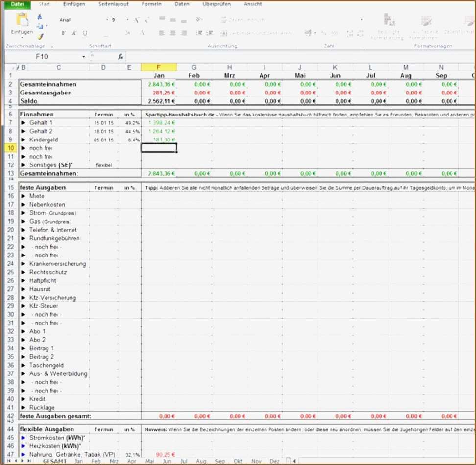This screenshot has height=465, width=476.
Task: Click into the formula bar
Action: (x=299, y=57)
